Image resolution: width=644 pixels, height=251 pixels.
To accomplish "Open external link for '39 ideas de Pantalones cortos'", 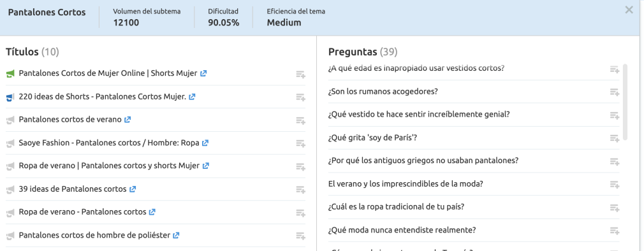I will click(x=133, y=189).
